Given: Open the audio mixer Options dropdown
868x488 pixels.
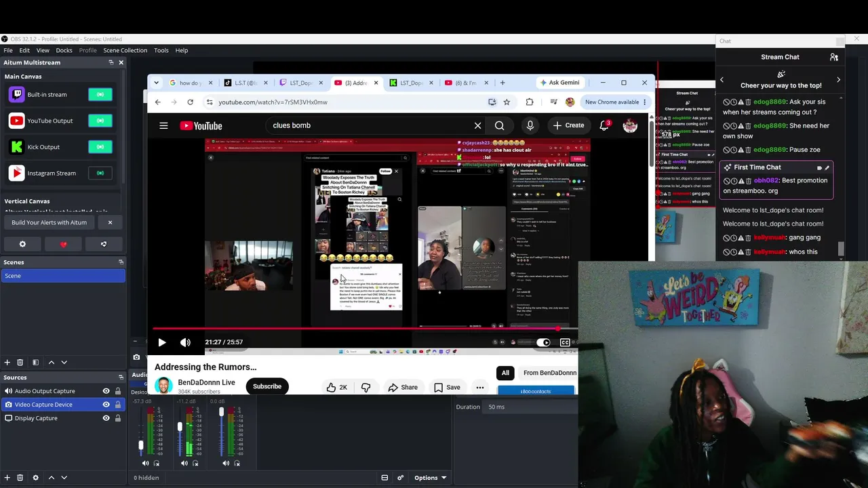Looking at the screenshot, I should tap(430, 478).
